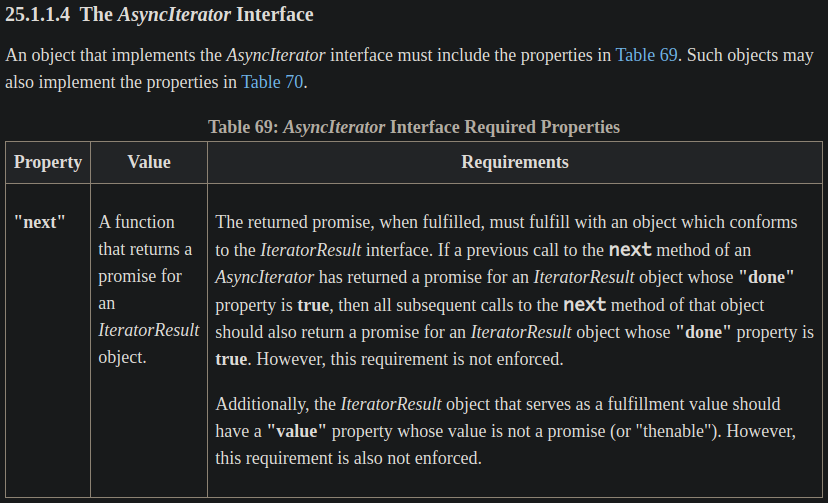828x503 pixels.
Task: Click the "next" property cell
Action: 40,222
